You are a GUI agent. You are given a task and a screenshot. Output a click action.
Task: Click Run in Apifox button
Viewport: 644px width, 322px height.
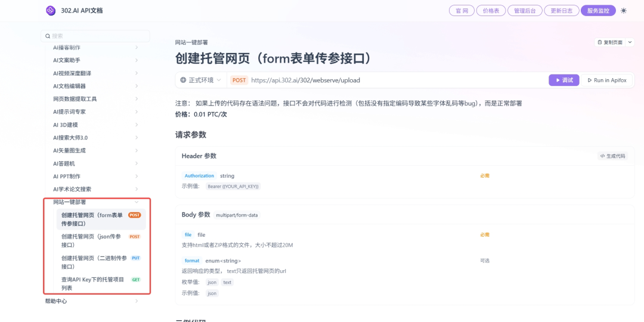coord(608,80)
